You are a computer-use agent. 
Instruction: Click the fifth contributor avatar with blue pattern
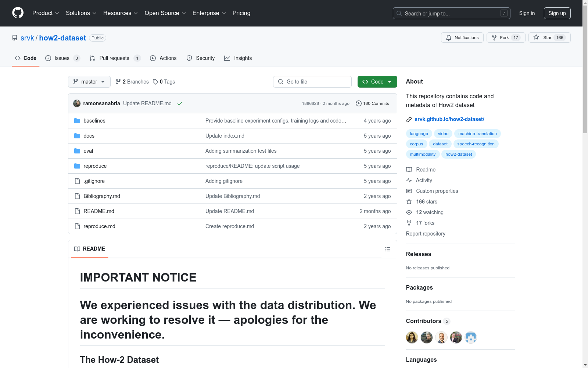pos(471,337)
